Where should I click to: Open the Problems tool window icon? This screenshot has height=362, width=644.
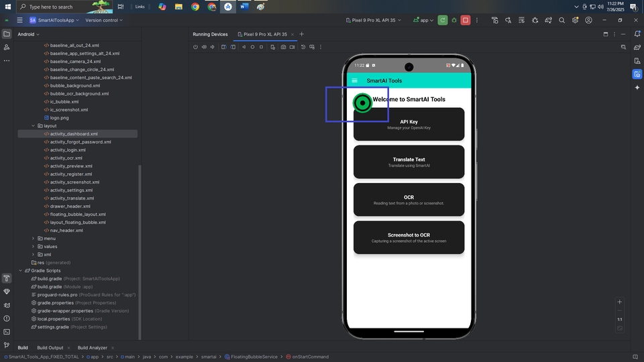(x=7, y=318)
